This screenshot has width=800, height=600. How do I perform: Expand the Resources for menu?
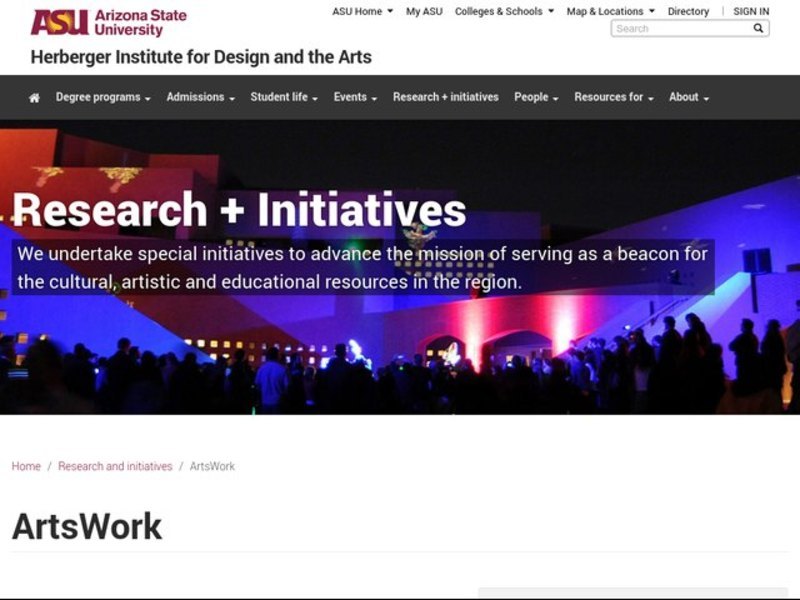(x=613, y=98)
